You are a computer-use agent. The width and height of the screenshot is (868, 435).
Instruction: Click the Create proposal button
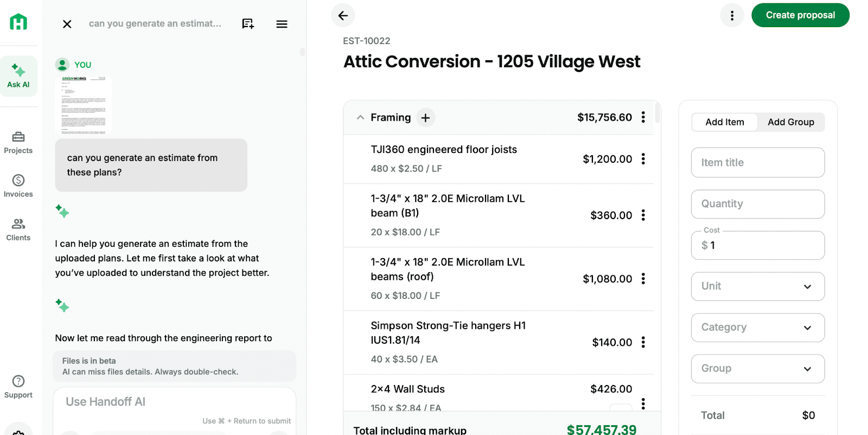[800, 15]
